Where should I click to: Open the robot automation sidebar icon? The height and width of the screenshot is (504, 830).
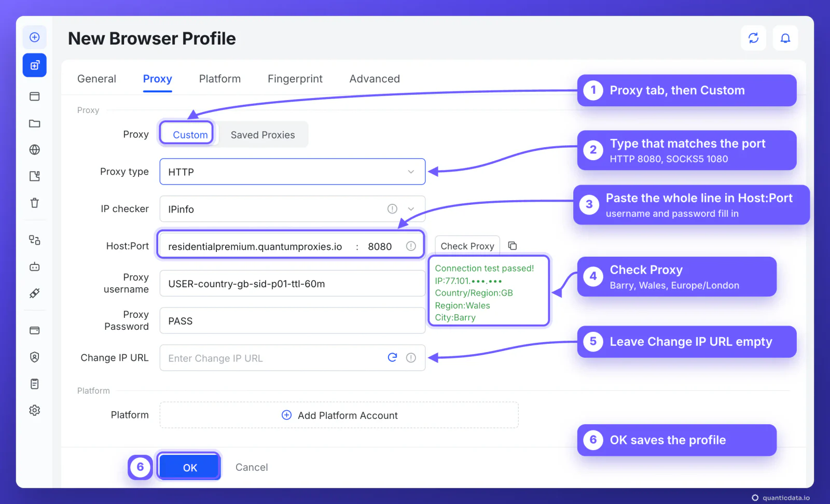point(35,267)
